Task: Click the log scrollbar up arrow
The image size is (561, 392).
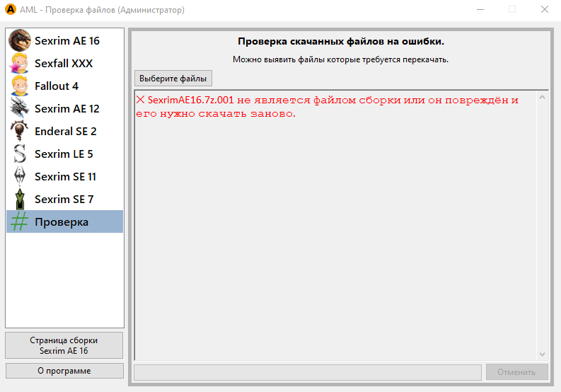Action: point(543,96)
